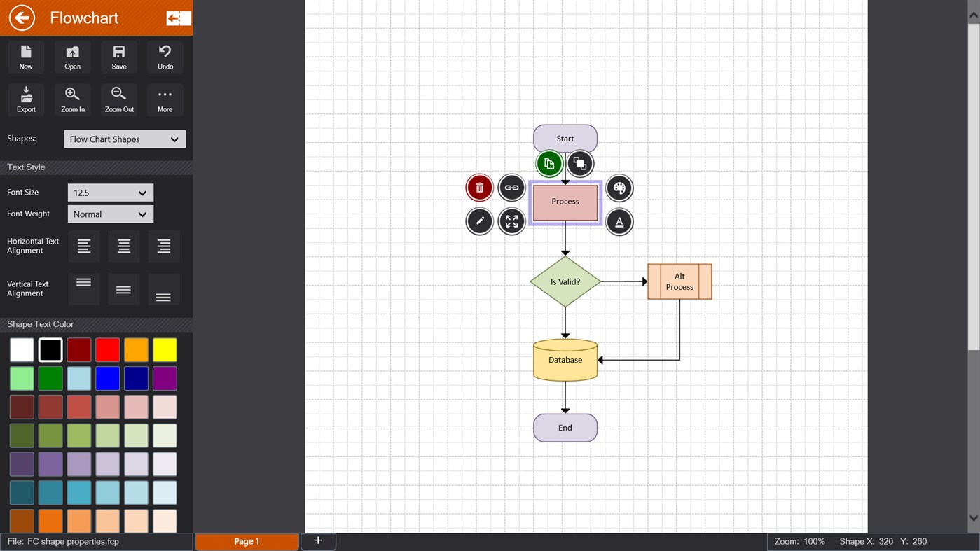Pick the yellow shape text color swatch
The image size is (980, 551).
[x=165, y=349]
